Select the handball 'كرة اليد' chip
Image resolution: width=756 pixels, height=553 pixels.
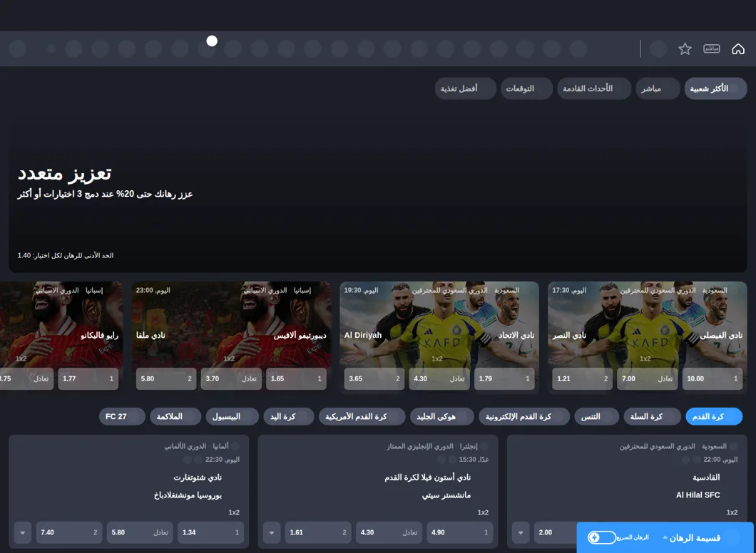[289, 417]
